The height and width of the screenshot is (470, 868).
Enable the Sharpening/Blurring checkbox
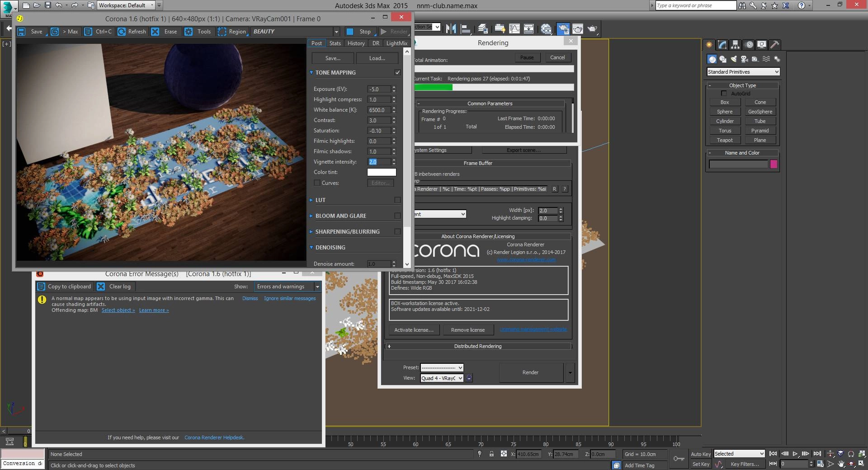click(397, 231)
